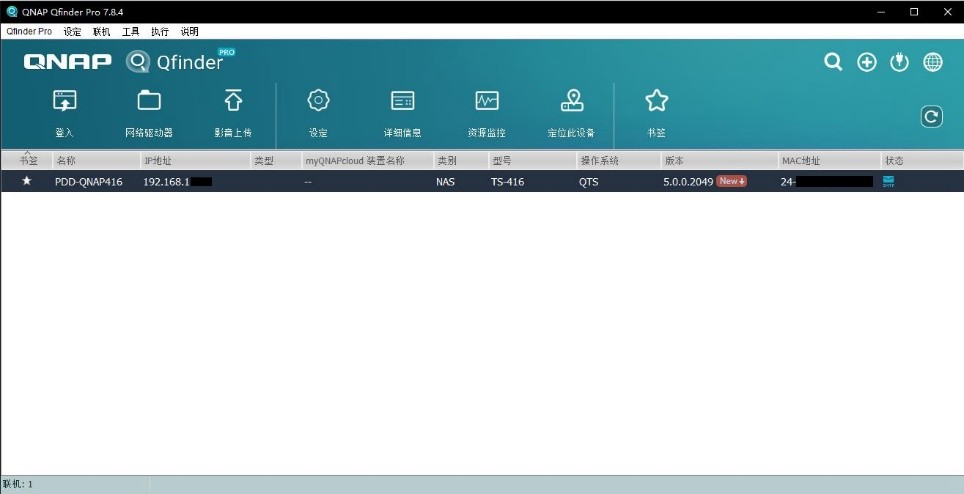The image size is (964, 494).
Task: Click the status icon in PDD-QNAP416 row
Action: tap(888, 181)
